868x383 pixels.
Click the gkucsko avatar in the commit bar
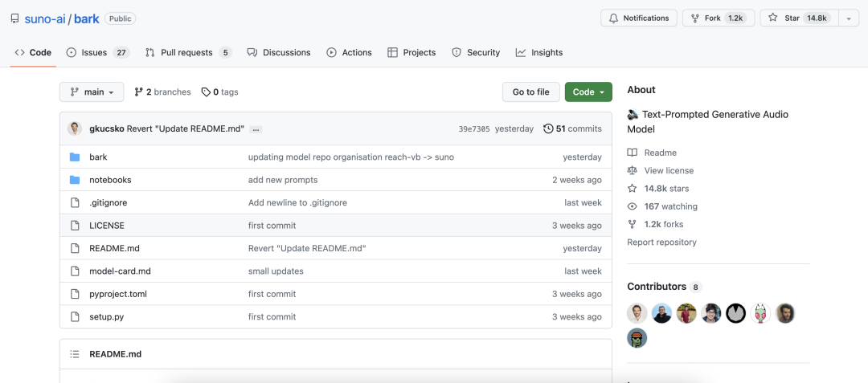(75, 128)
